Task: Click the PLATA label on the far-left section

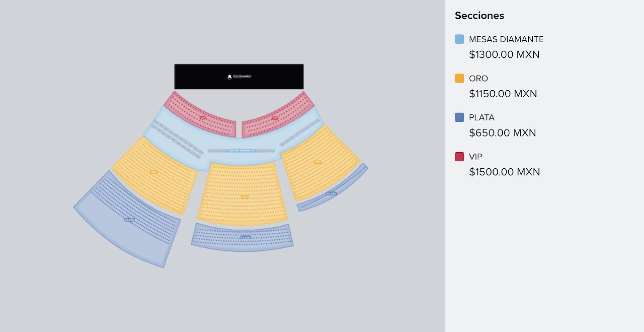Action: tap(129, 219)
